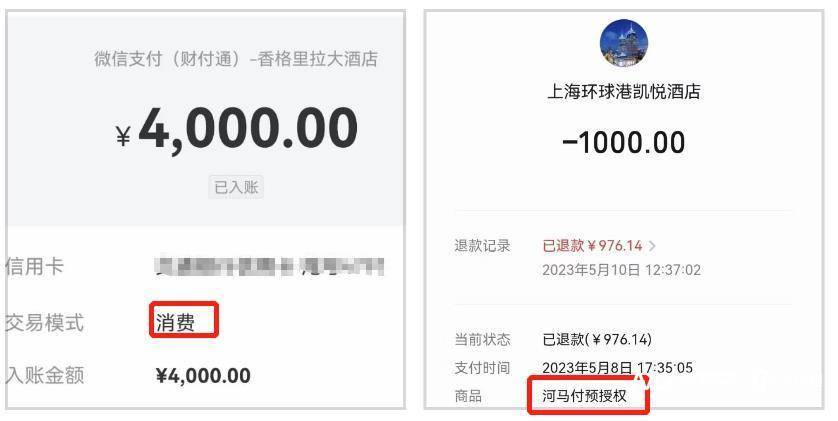This screenshot has height=421, width=838.
Task: Click the 微信支付 香格里拉大酒店 header text
Action: click(236, 59)
